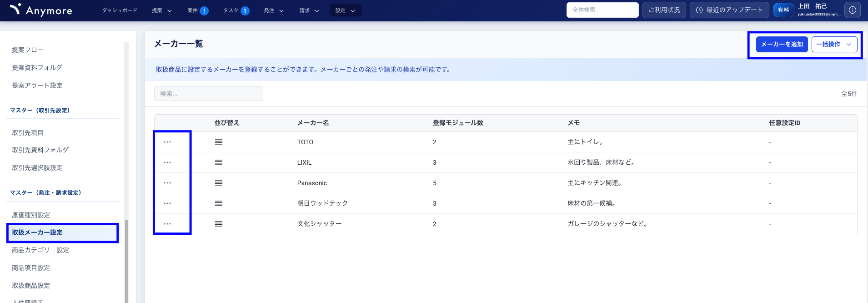This screenshot has height=303, width=868.
Task: Open 提案資料フォルダ in sidebar
Action: point(37,68)
